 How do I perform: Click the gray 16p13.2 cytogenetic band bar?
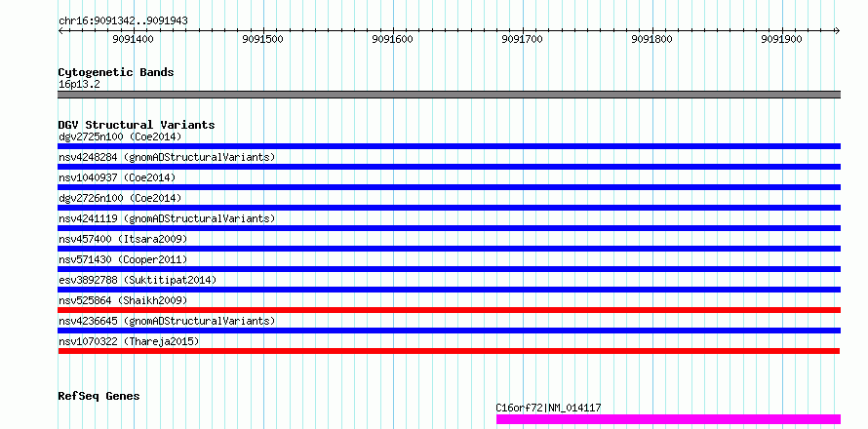(x=449, y=95)
